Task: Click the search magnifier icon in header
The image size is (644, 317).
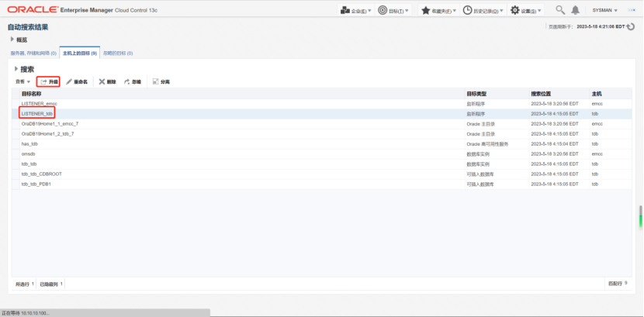Action: 560,10
